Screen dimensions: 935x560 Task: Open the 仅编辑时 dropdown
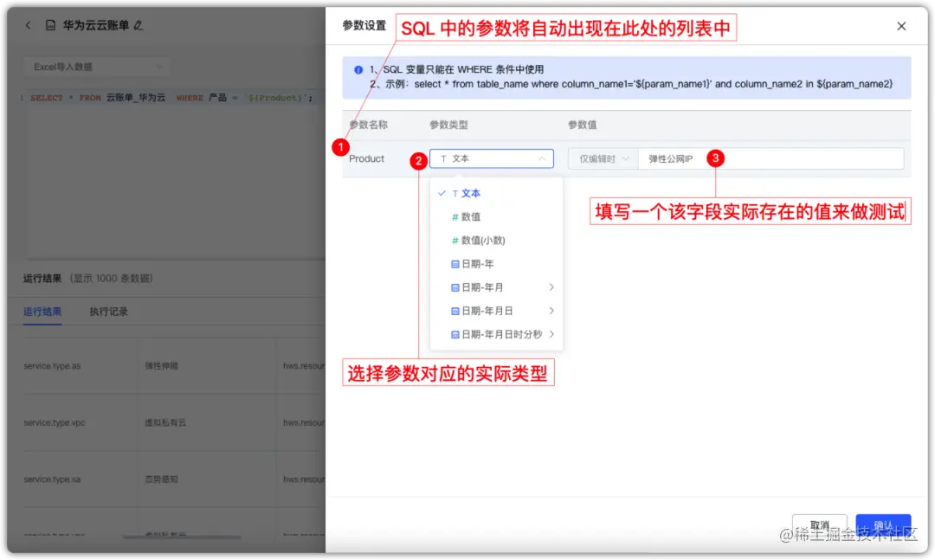pos(603,158)
